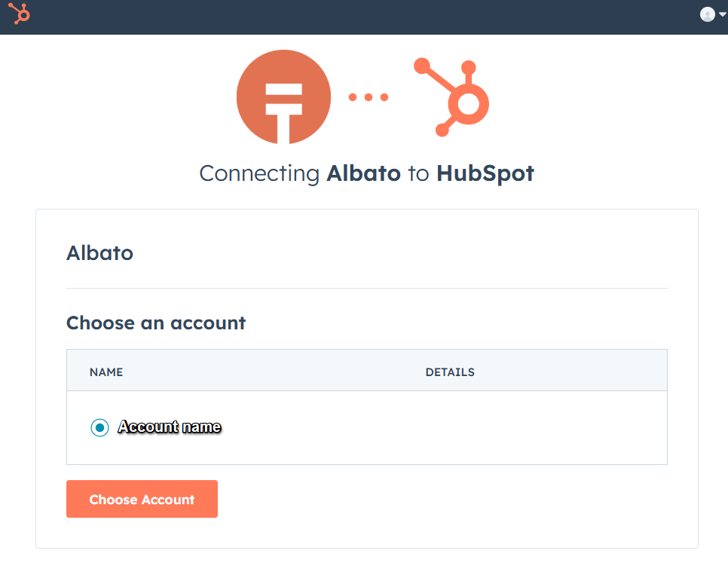Click the HubSpot sprocket logo in the top bar
This screenshot has width=728, height=566.
(19, 14)
